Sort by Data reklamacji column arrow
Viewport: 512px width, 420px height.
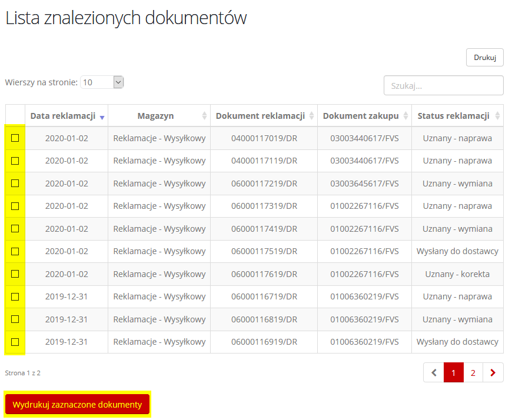[x=102, y=118]
